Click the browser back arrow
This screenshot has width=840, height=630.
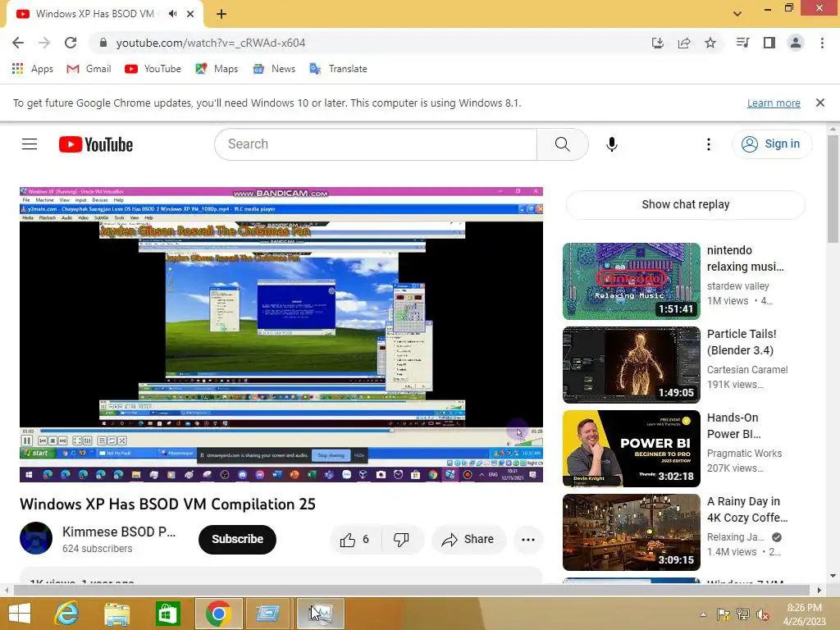(18, 43)
